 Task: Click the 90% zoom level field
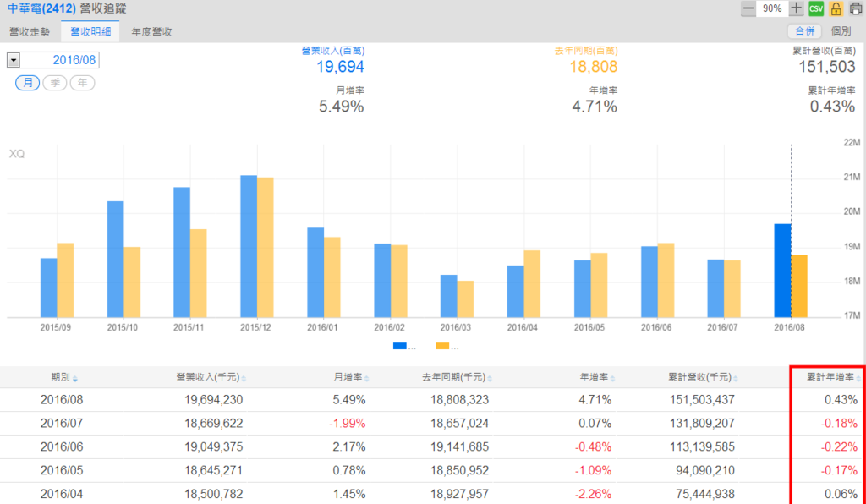772,8
